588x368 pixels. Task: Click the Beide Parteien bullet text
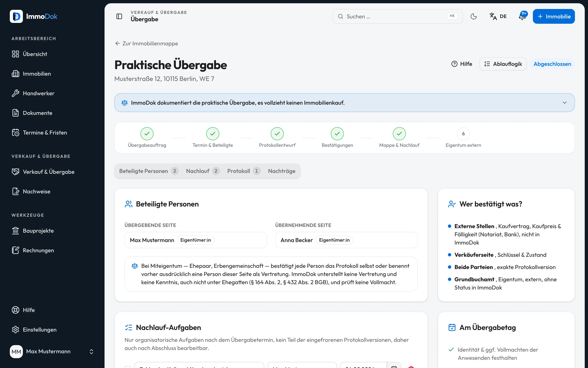click(505, 267)
